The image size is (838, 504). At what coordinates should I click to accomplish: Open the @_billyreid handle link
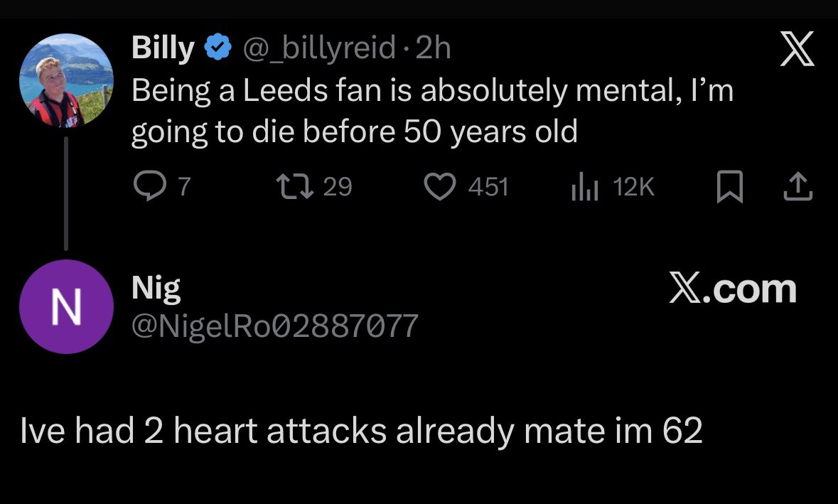click(318, 48)
